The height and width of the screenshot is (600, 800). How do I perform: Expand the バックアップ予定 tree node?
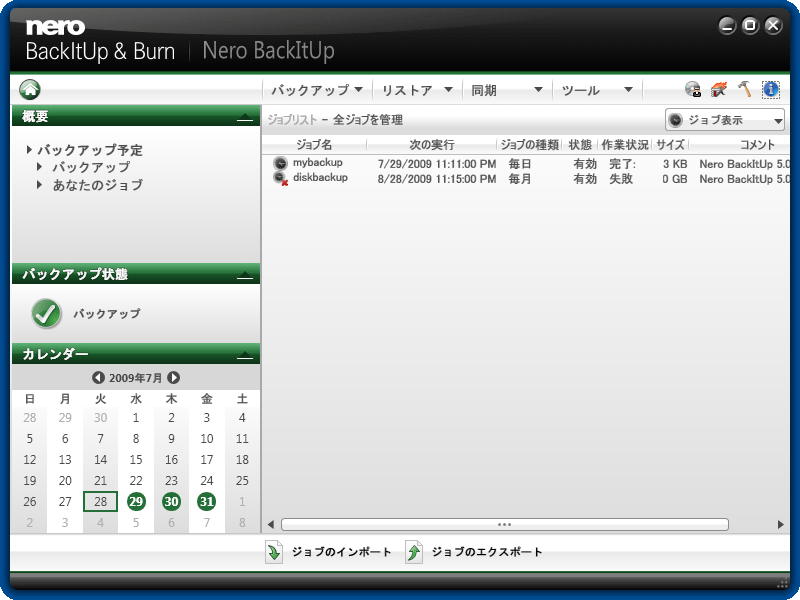(29, 149)
